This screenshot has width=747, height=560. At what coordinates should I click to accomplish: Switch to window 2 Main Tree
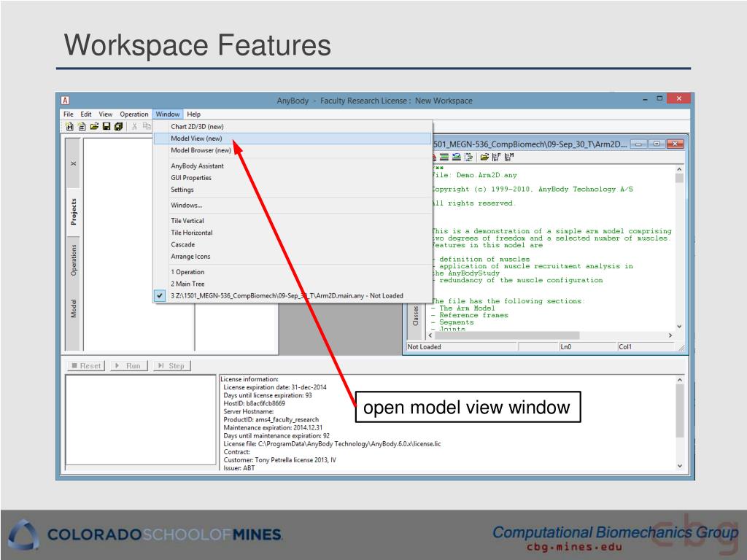coord(293,284)
